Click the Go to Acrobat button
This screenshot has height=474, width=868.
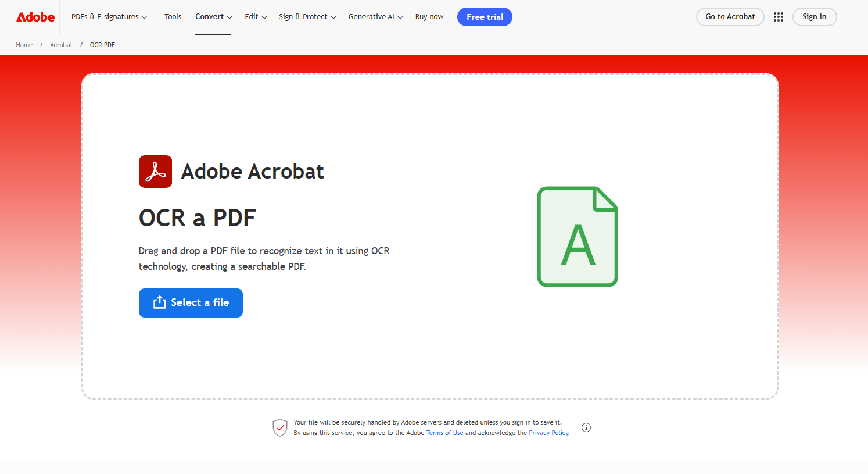(730, 17)
